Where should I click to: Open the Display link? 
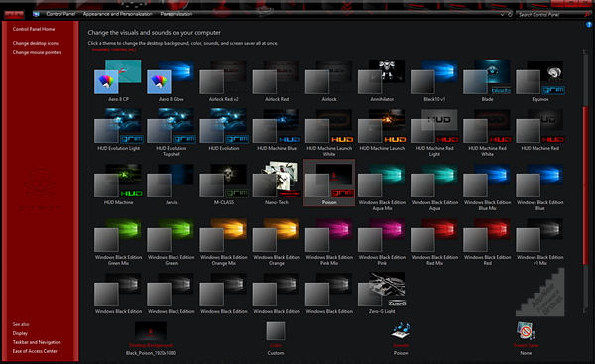[20, 333]
